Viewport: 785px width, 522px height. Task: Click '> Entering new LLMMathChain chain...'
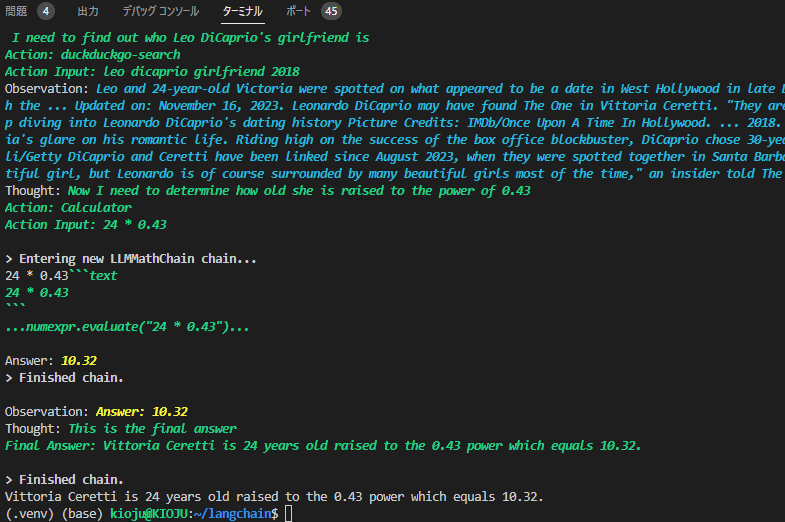(x=131, y=258)
